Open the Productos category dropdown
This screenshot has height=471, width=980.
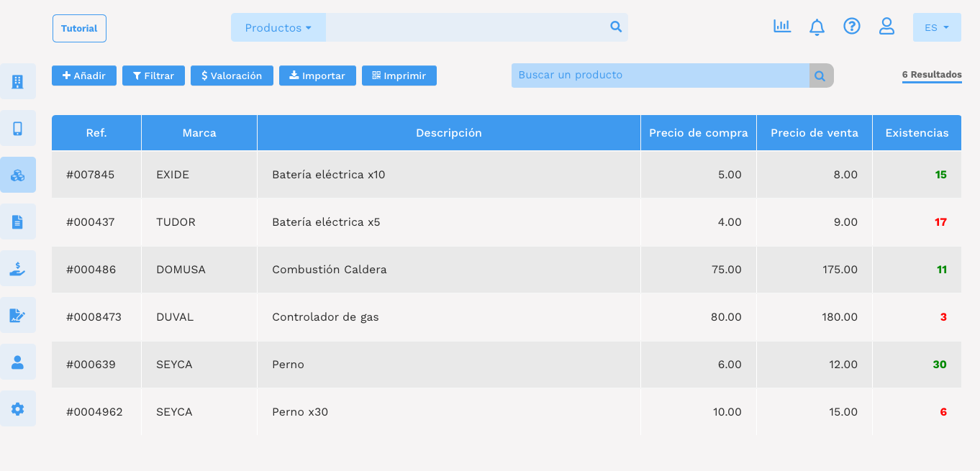tap(278, 27)
